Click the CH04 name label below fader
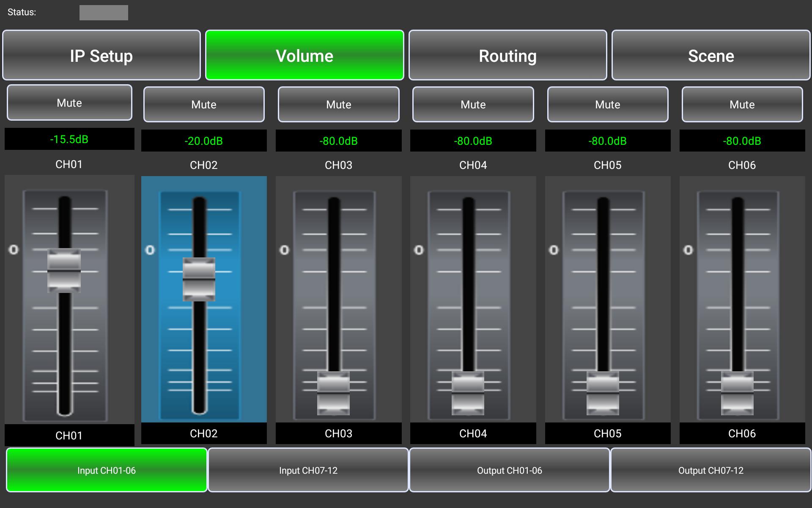 [x=473, y=433]
